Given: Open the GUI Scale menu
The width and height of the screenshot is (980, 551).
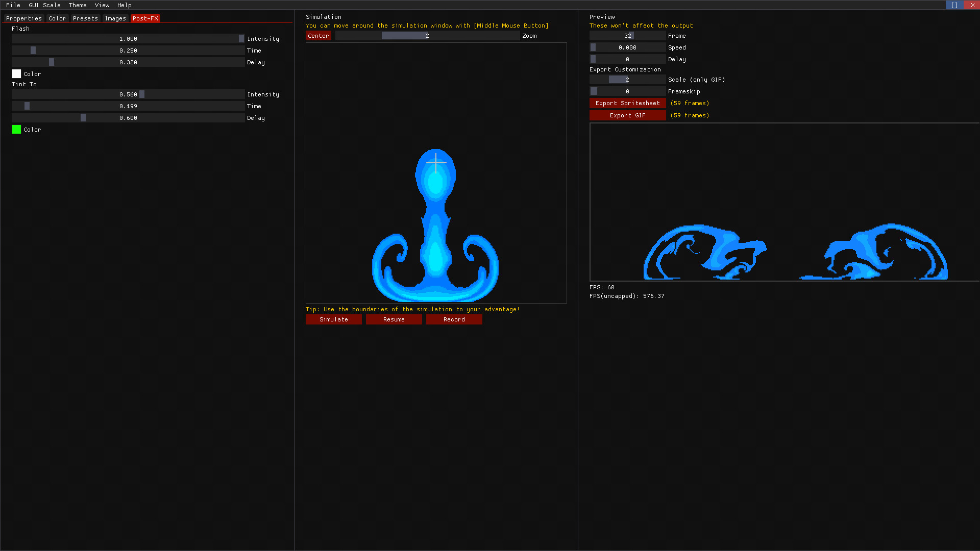Looking at the screenshot, I should coord(45,5).
